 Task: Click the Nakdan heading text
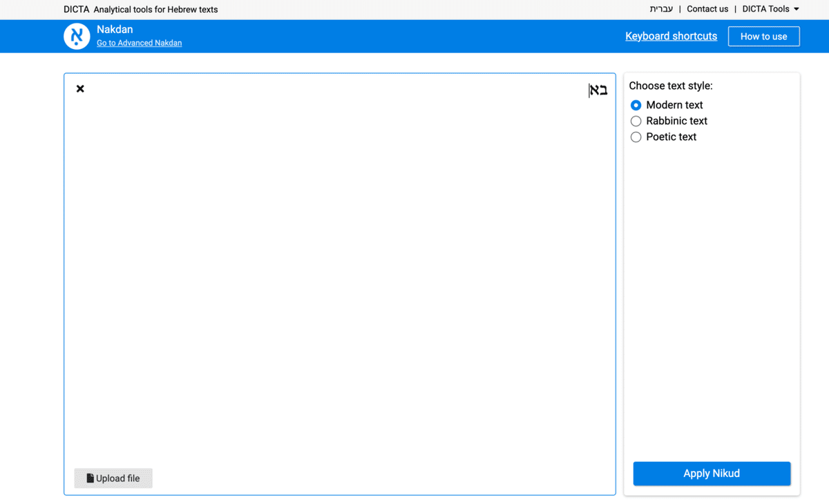(115, 30)
